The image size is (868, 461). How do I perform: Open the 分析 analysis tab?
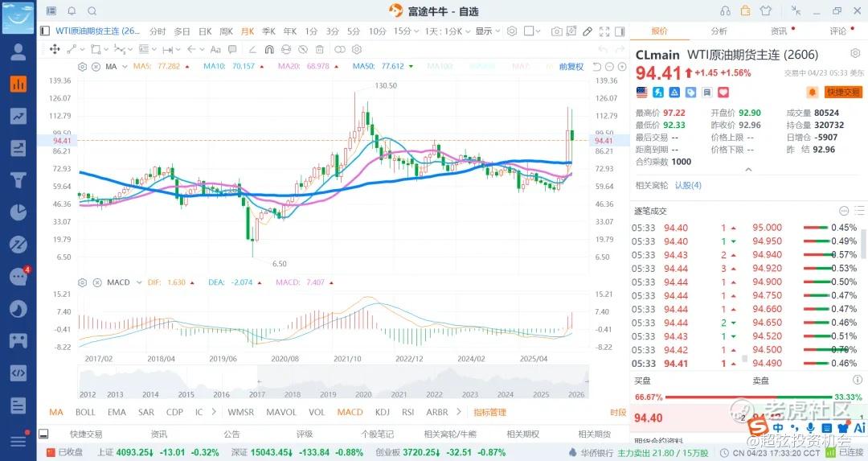point(719,31)
